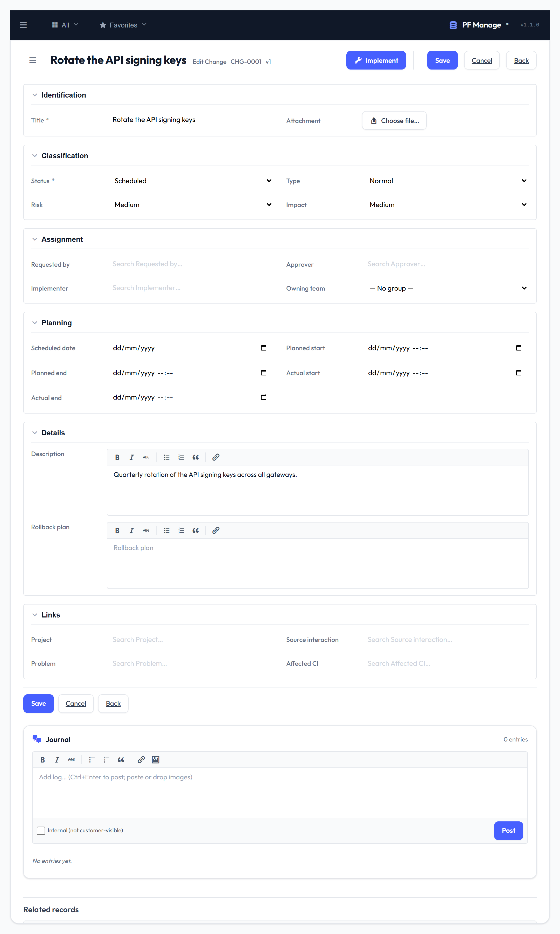560x934 pixels.
Task: Apply strikethrough in Journal editor
Action: point(71,760)
